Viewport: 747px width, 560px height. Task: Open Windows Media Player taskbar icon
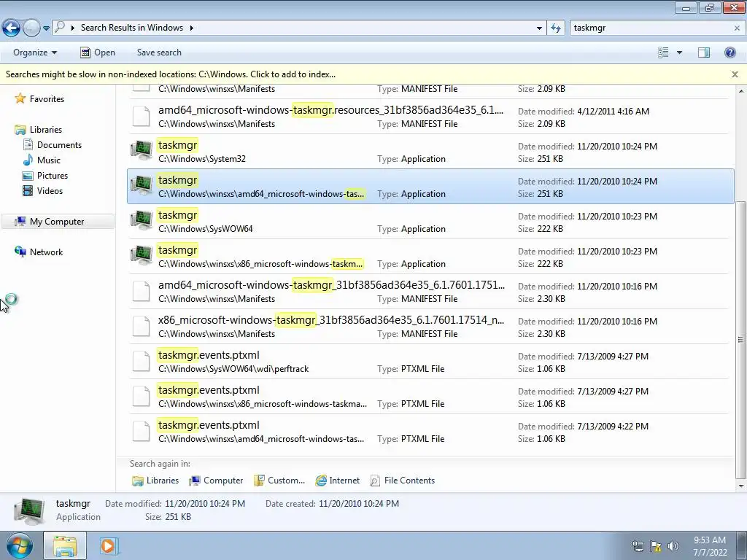point(109,545)
